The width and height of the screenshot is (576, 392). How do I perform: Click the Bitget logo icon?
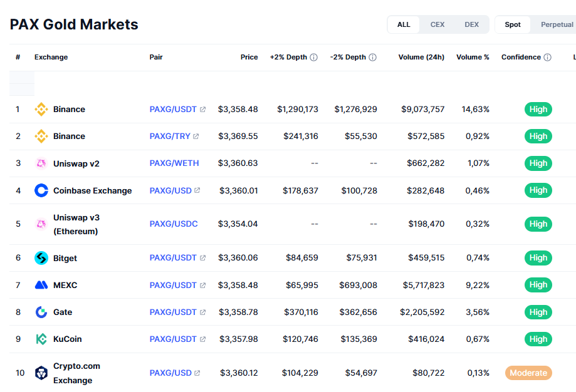point(41,258)
